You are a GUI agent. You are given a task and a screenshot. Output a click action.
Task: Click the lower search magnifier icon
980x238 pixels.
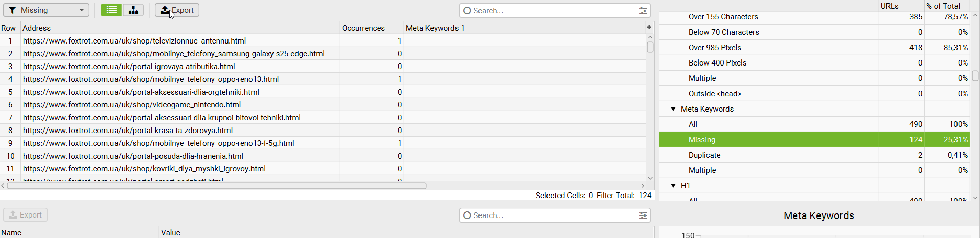pos(467,215)
